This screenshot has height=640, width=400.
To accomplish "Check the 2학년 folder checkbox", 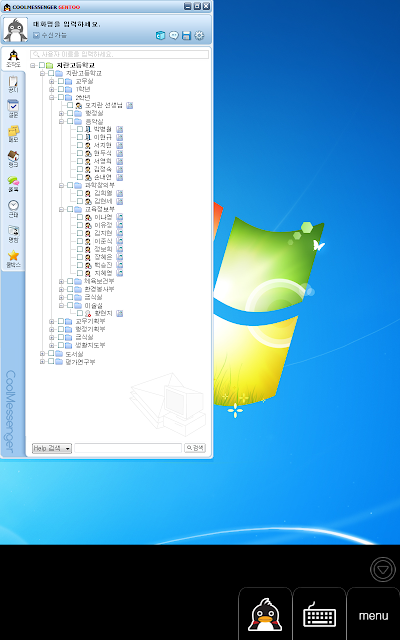I will (60, 97).
